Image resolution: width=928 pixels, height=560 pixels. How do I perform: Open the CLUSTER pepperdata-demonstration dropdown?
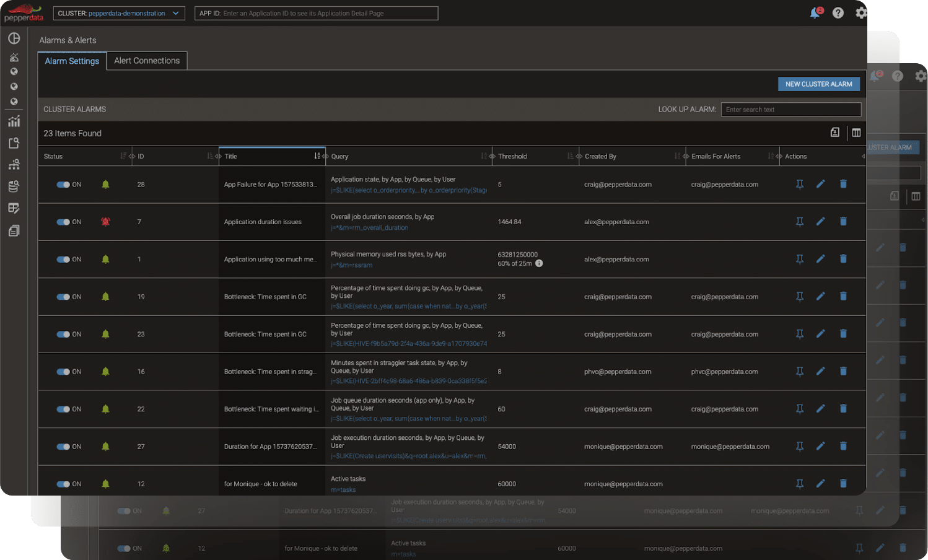[x=119, y=13]
